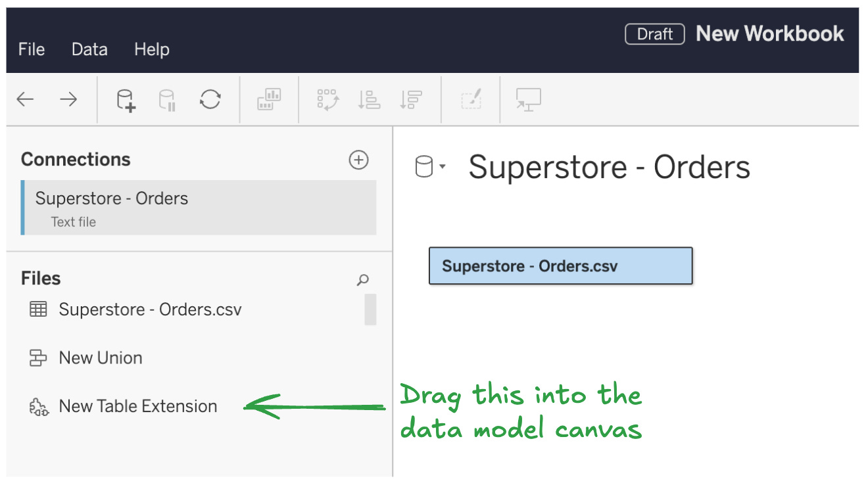The width and height of the screenshot is (868, 485).
Task: Click the redo forward arrow
Action: (68, 100)
